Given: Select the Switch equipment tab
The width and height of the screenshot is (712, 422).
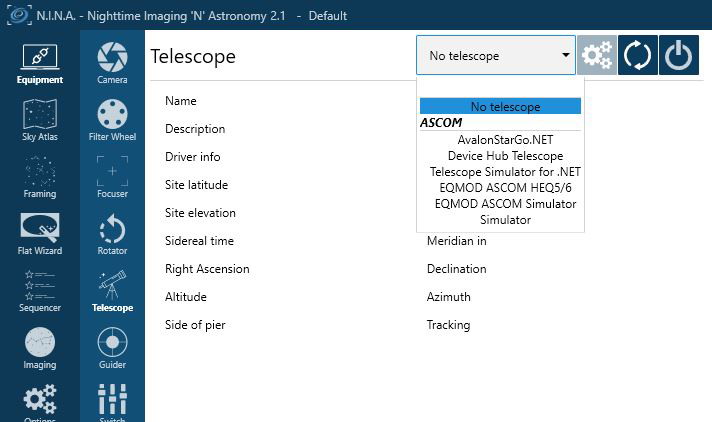Looking at the screenshot, I should point(112,402).
